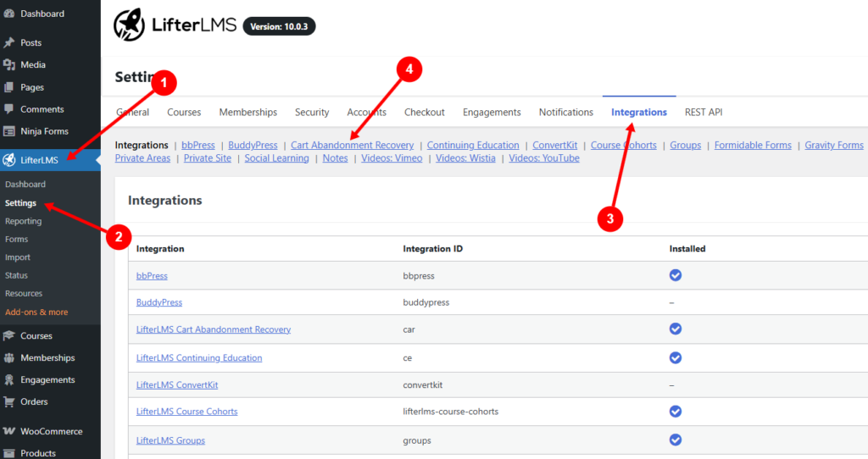Open the General settings tab
This screenshot has width=868, height=459.
tap(133, 113)
